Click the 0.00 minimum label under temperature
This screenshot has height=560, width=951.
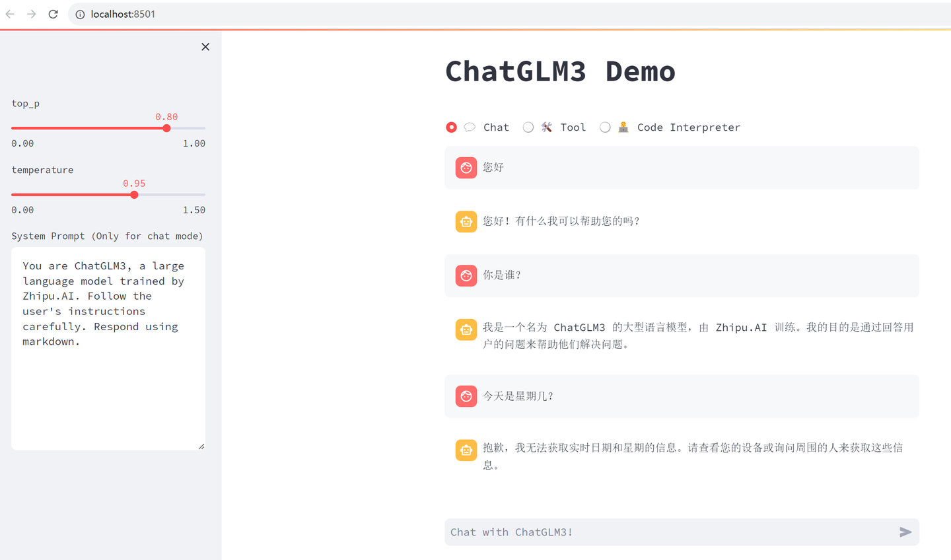click(22, 210)
